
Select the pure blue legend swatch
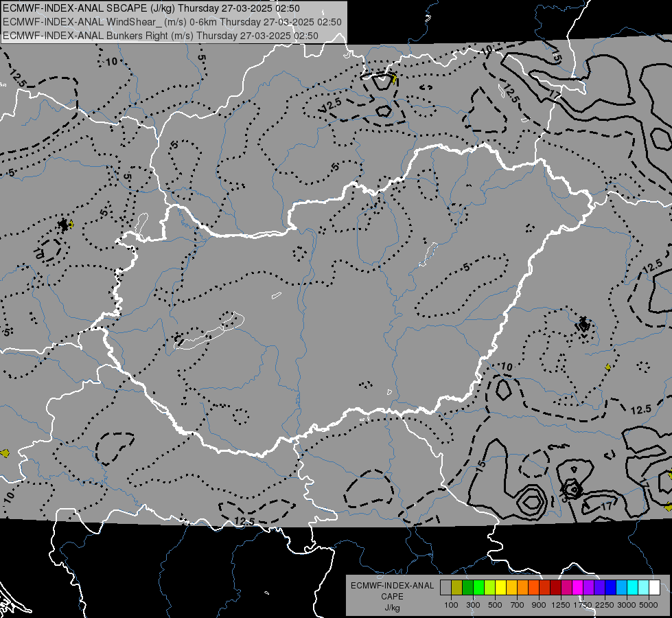pos(611,587)
